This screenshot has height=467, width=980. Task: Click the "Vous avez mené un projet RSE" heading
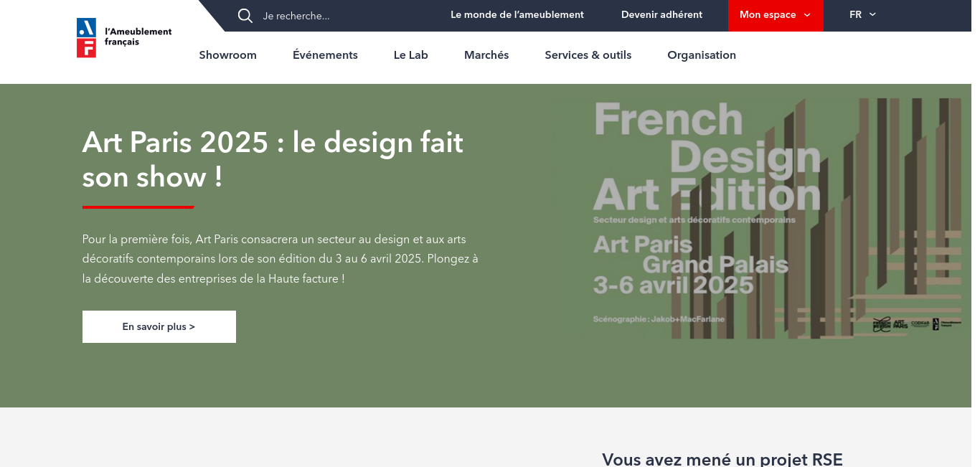(x=722, y=459)
